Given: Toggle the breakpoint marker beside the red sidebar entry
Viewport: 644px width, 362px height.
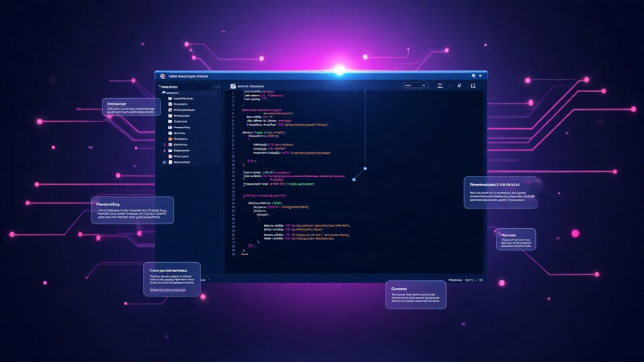Looking at the screenshot, I should pyautogui.click(x=164, y=145).
